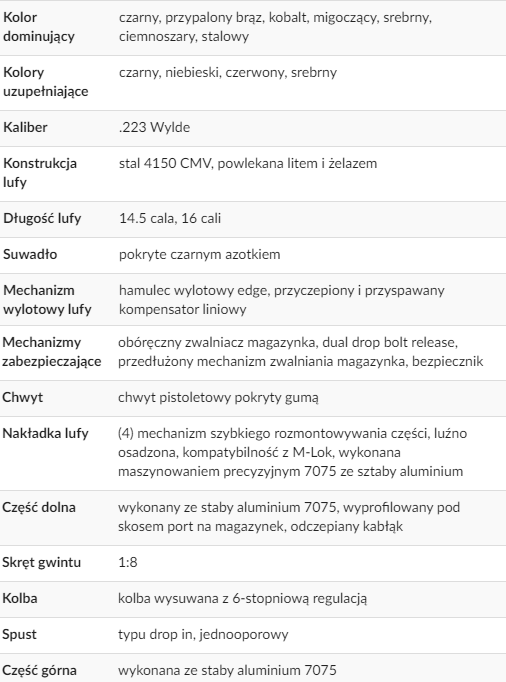Select the '.223 Wylde' caliber value
506x682 pixels.
[x=154, y=127]
